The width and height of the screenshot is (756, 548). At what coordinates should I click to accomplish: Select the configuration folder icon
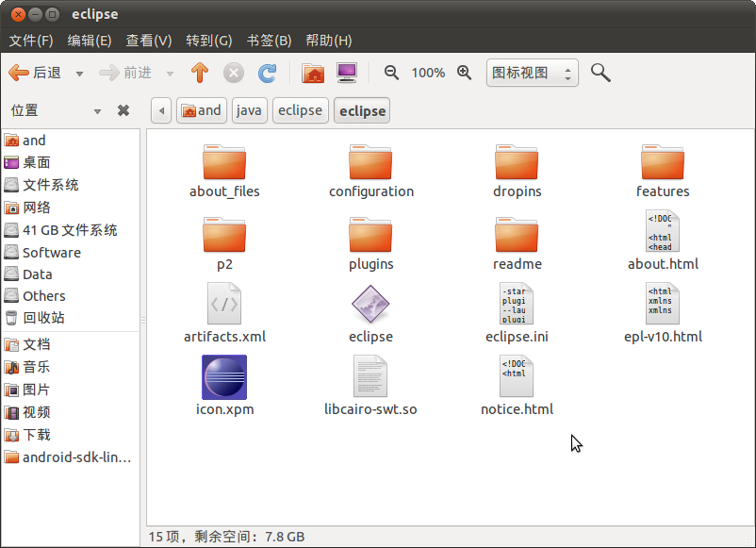(x=370, y=162)
